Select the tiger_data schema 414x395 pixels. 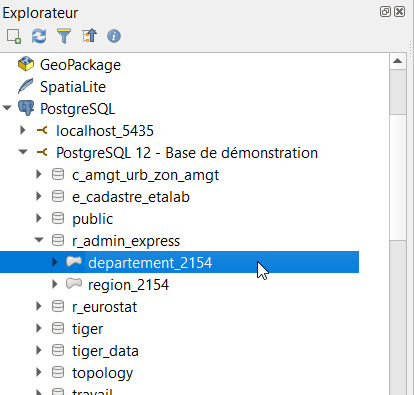click(105, 351)
